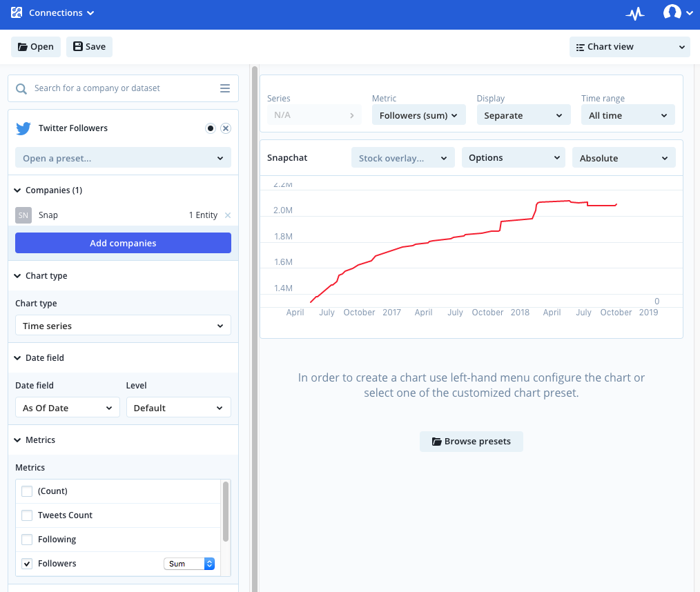Image resolution: width=700 pixels, height=592 pixels.
Task: Remove the Twitter Followers dataset with its X icon
Action: [x=225, y=128]
